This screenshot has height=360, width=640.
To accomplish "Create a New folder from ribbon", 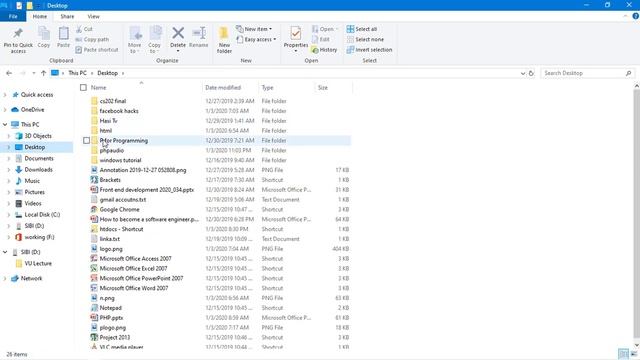I will (224, 40).
